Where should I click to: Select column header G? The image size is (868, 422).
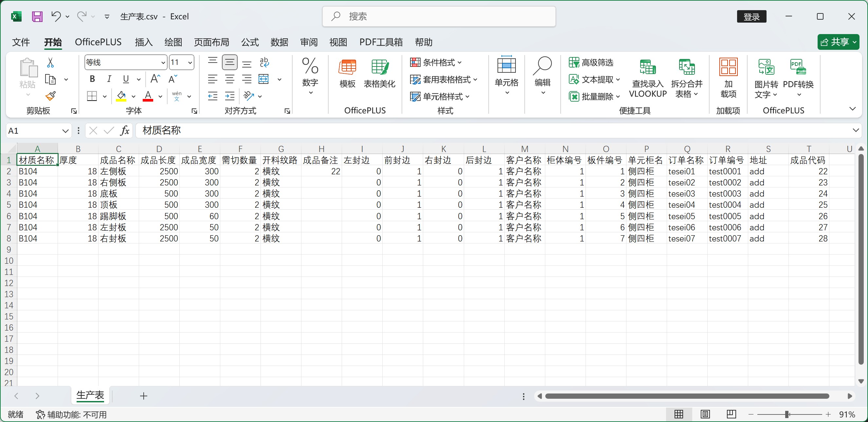(x=281, y=149)
